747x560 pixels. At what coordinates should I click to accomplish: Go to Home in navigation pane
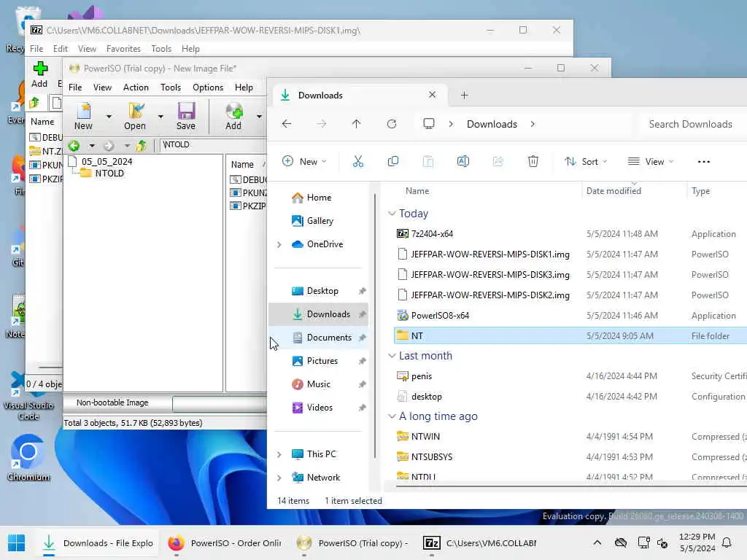click(318, 198)
